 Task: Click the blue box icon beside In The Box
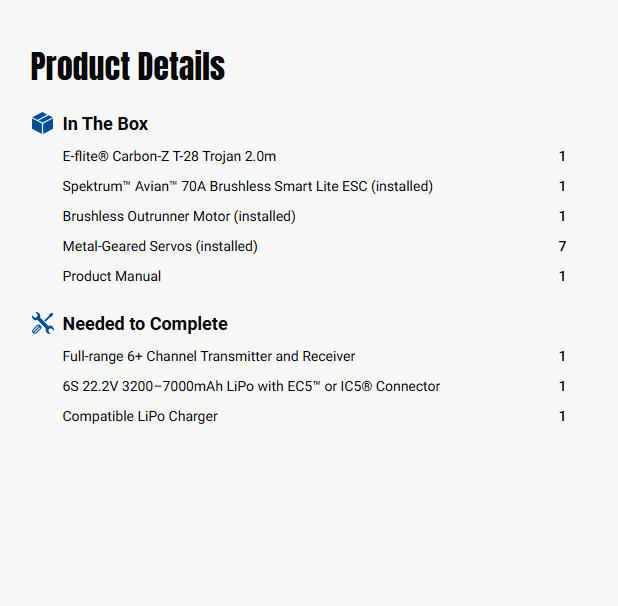click(42, 123)
